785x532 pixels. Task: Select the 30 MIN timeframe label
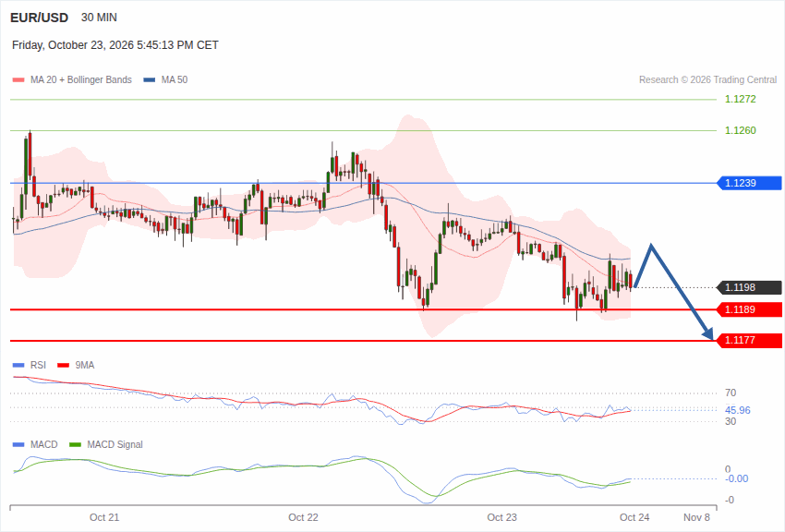pyautogui.click(x=99, y=18)
